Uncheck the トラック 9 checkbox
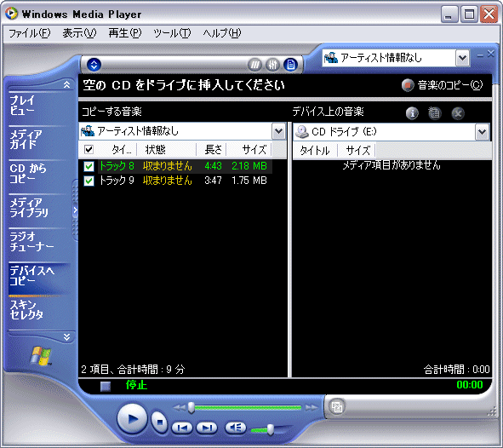The image size is (503, 448). pos(89,181)
